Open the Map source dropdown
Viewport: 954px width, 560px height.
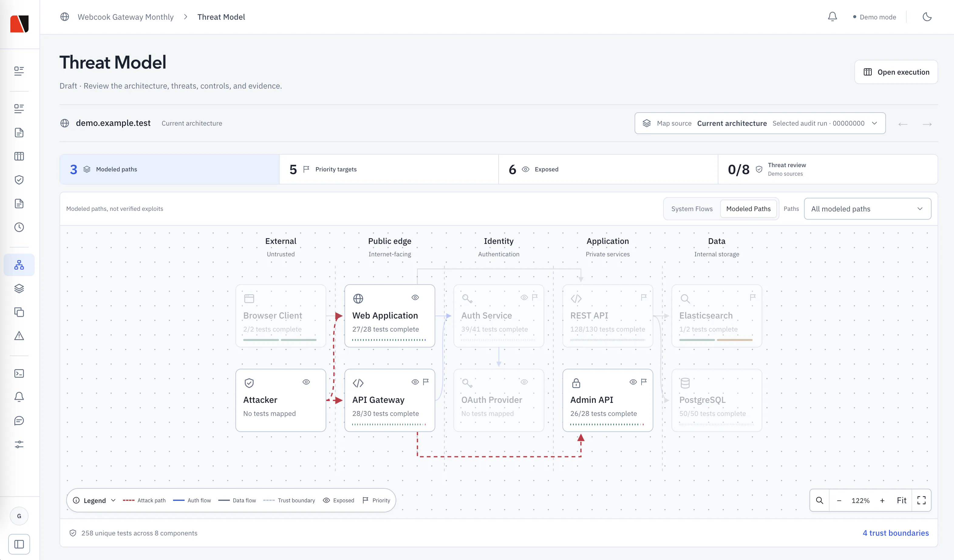coord(760,123)
